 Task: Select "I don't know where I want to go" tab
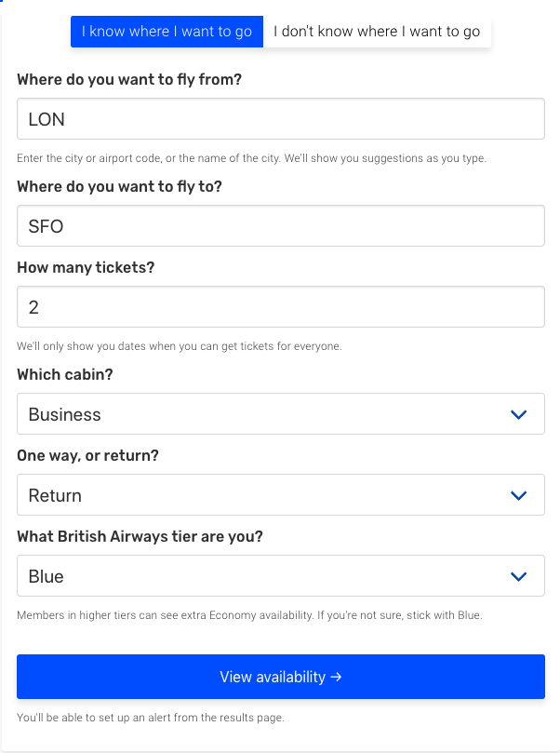point(377,32)
